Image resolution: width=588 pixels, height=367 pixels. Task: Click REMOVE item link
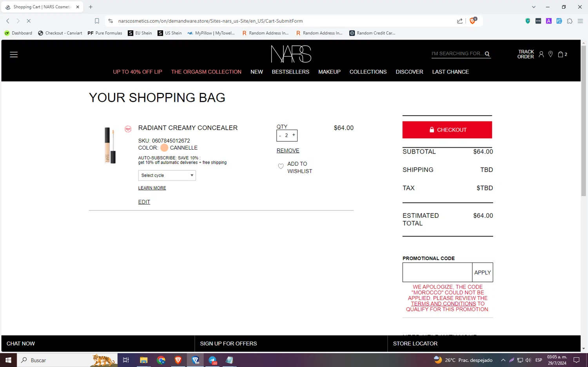[288, 150]
